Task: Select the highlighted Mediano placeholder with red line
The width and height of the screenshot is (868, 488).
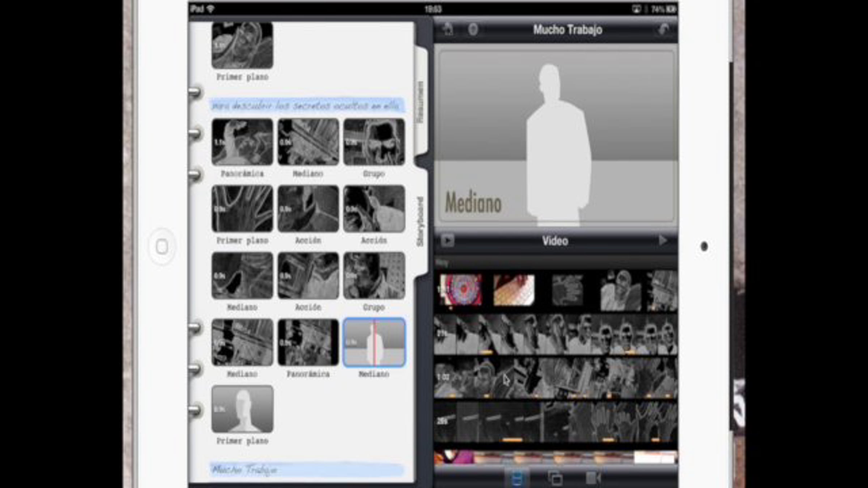Action: (x=374, y=342)
